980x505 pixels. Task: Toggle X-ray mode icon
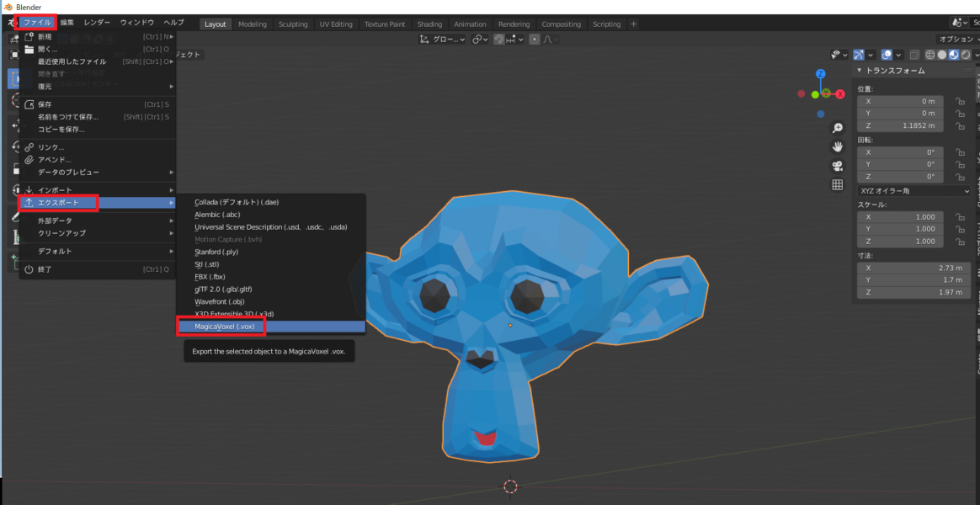pyautogui.click(x=913, y=55)
